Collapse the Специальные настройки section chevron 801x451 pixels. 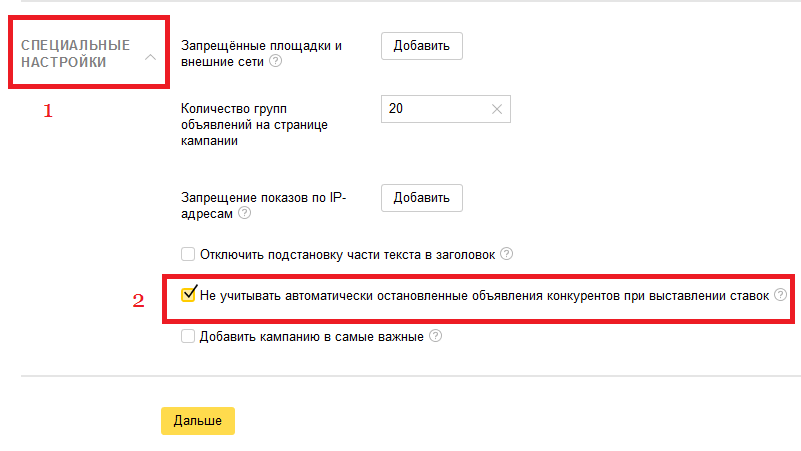[x=150, y=57]
